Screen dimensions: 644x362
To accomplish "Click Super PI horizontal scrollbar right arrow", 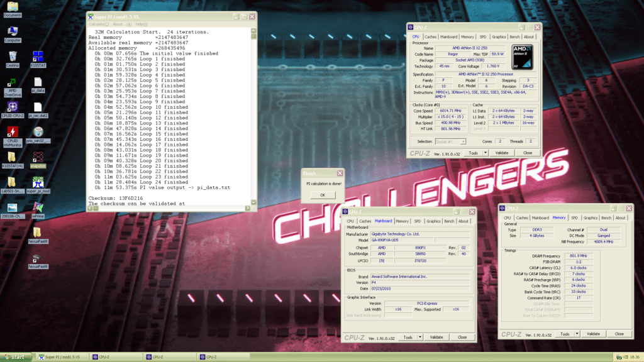I will pos(247,208).
